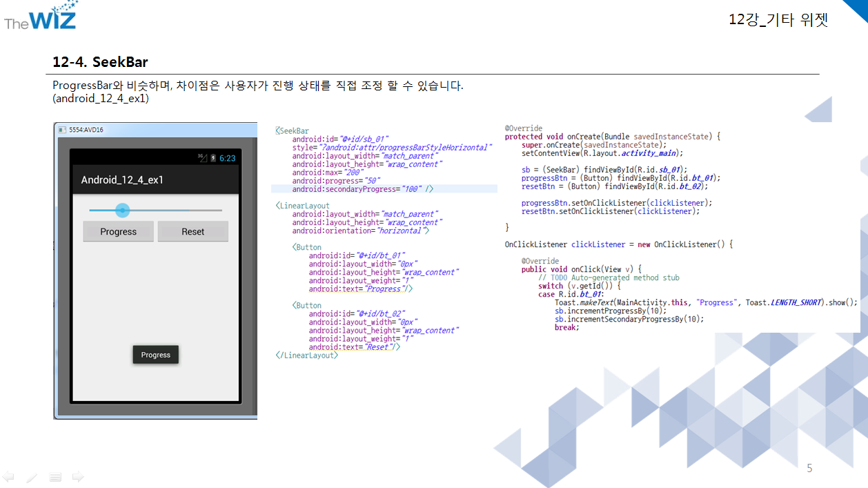Click the ProgressBar와 비슷하며 description sentence
The image size is (868, 488).
click(x=258, y=86)
